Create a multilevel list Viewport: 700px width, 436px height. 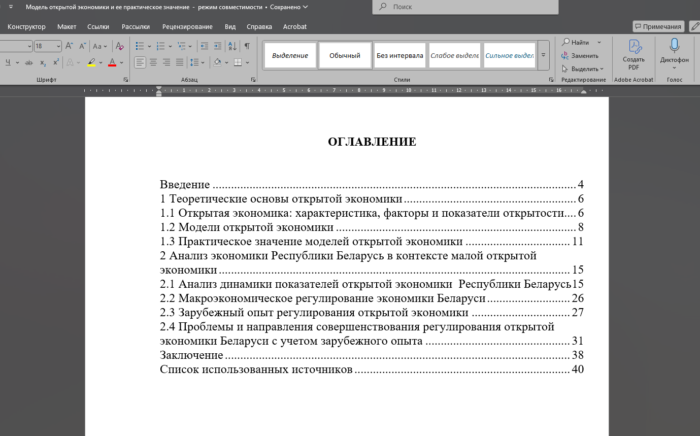181,46
